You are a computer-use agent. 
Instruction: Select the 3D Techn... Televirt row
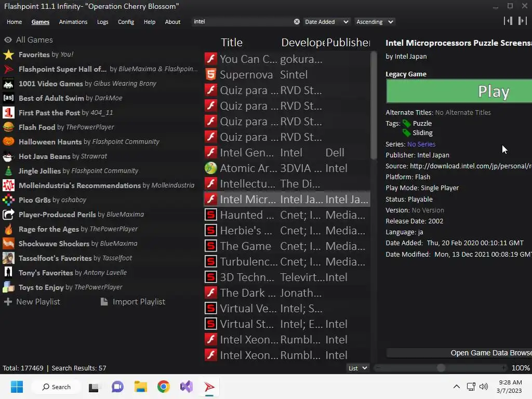287,277
